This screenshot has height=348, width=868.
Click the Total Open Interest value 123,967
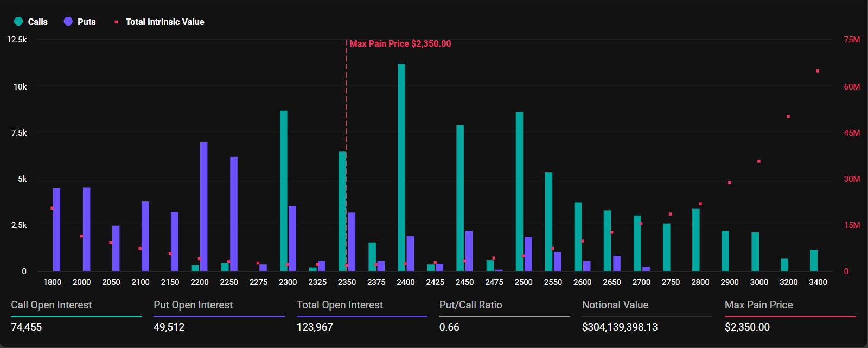click(315, 327)
